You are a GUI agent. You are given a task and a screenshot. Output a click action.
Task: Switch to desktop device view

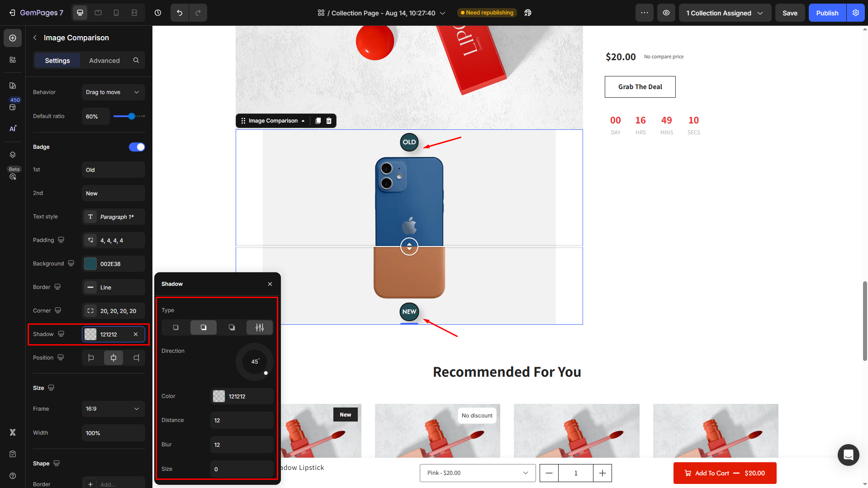coord(80,13)
